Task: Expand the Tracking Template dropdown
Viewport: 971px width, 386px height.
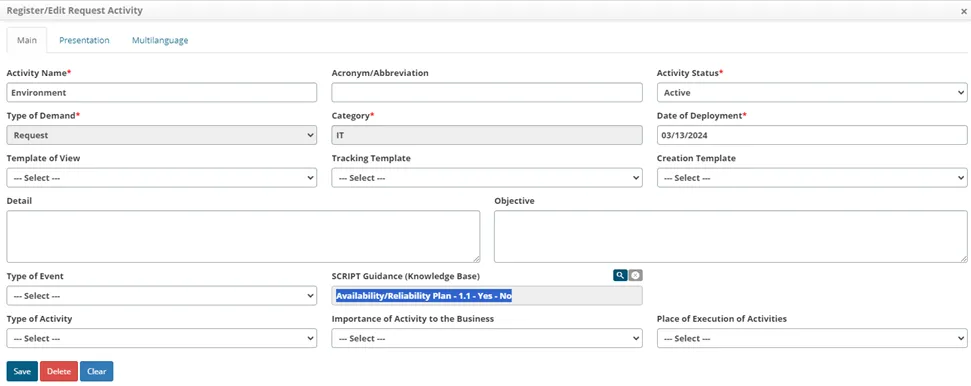Action: tap(487, 178)
